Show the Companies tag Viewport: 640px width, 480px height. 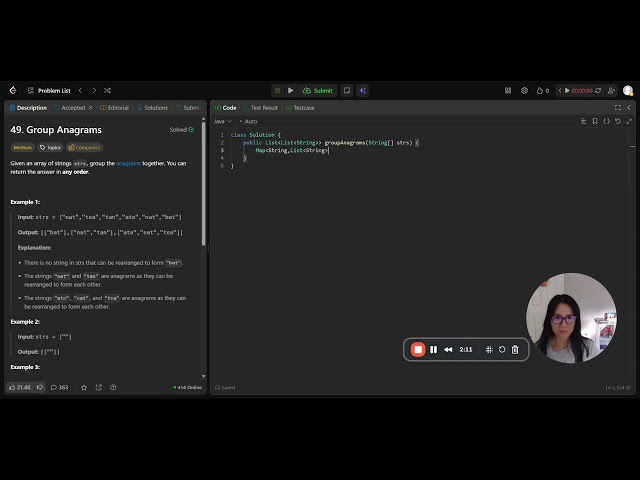[84, 147]
